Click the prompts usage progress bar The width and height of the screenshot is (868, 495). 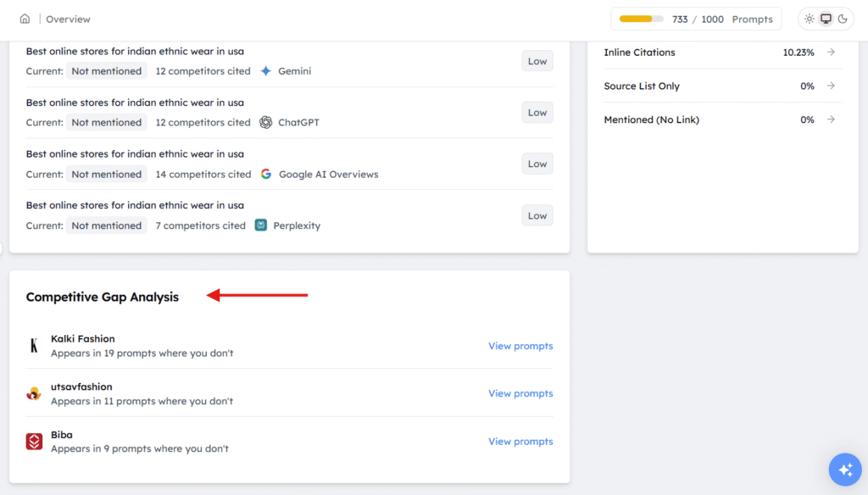[x=641, y=19]
